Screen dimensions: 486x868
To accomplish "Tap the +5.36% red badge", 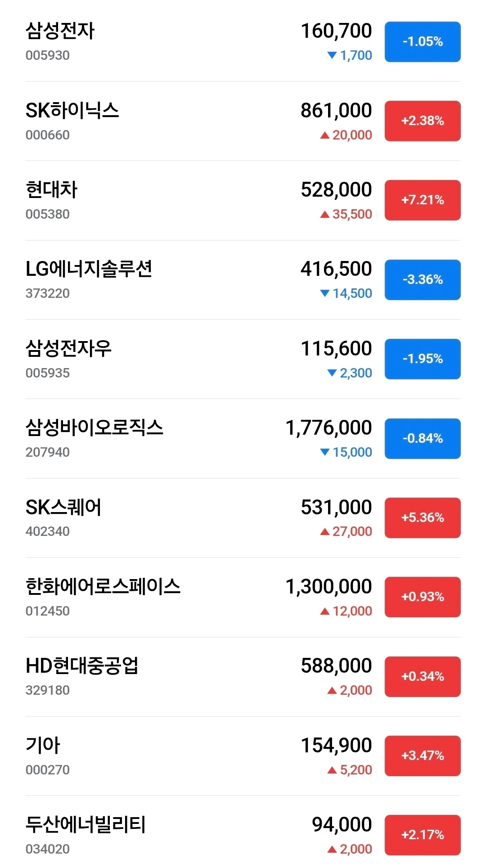I will click(x=423, y=518).
